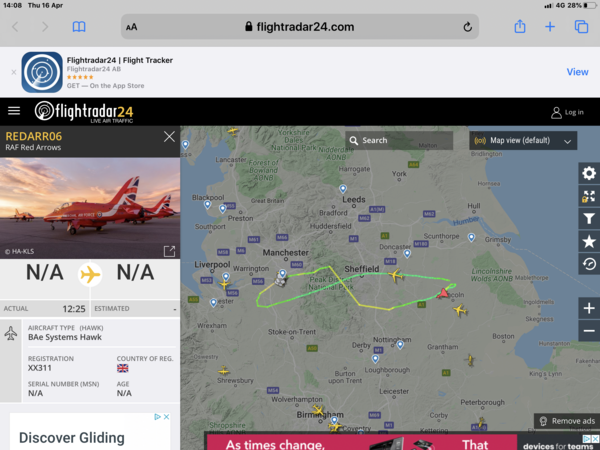Viewport: 600px width, 450px height.
Task: Tap airport pin near Leeds
Action: (343, 189)
